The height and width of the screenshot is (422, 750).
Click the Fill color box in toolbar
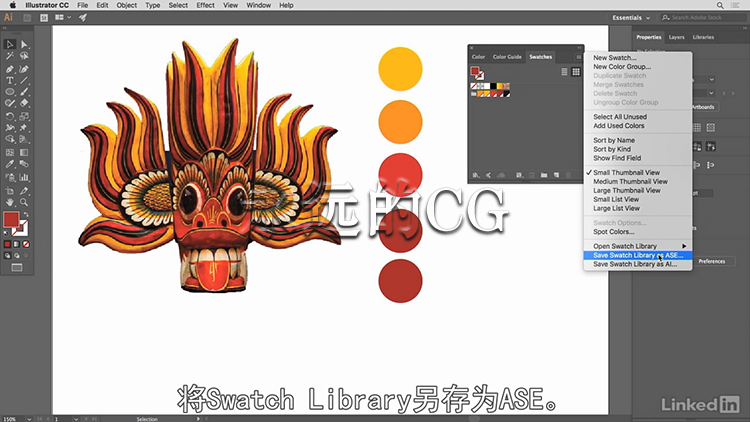pos(11,220)
